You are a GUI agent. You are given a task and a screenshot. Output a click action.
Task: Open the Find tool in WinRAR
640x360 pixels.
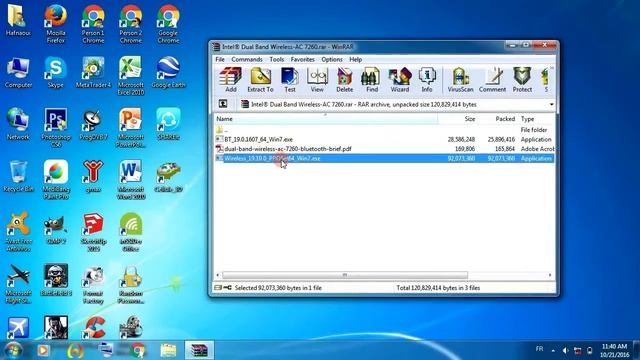click(x=372, y=80)
